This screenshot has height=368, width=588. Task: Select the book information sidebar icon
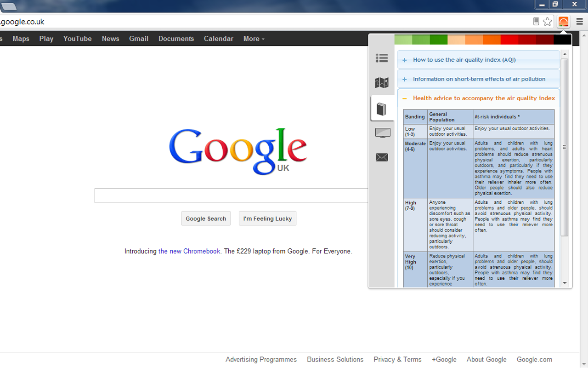pos(382,109)
